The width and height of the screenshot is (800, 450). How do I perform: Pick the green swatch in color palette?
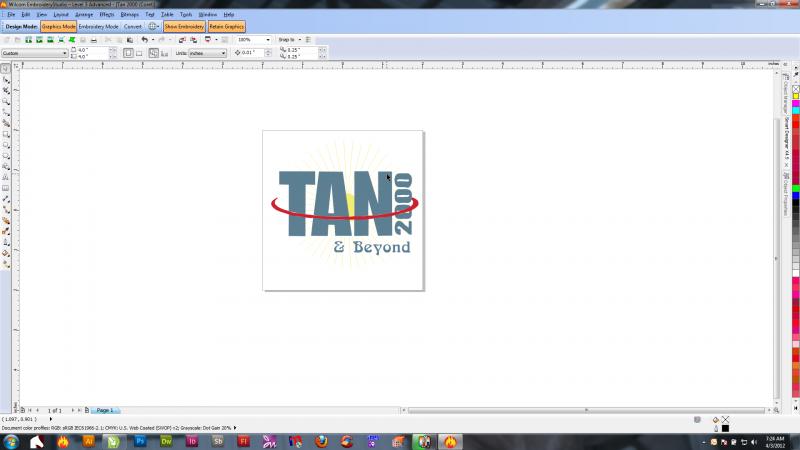[795, 189]
